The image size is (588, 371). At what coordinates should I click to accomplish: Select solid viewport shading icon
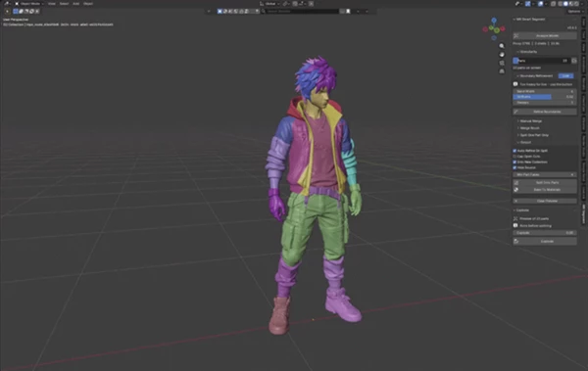tap(565, 3)
